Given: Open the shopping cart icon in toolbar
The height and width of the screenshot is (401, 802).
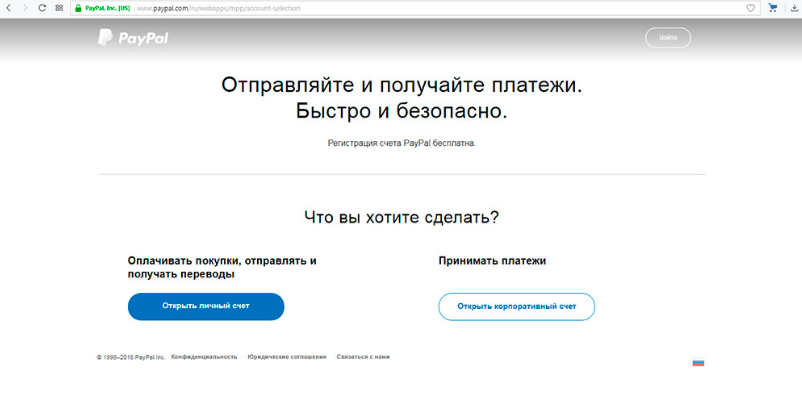Looking at the screenshot, I should 773,8.
